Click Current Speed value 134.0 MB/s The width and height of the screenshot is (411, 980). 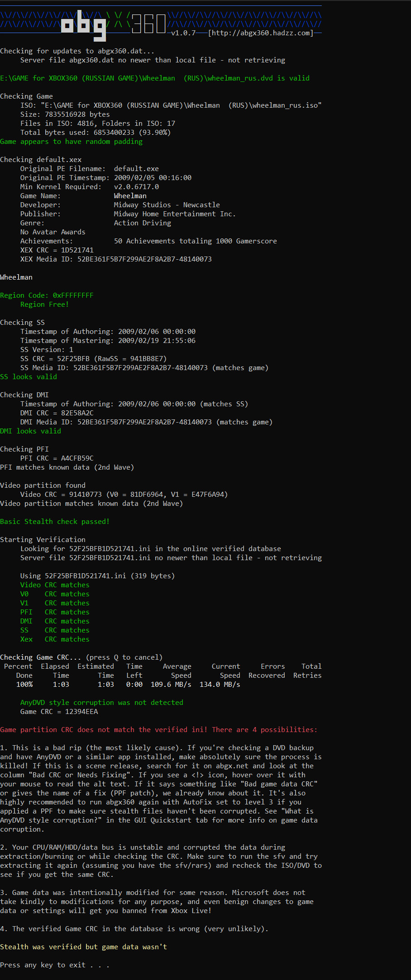tap(220, 685)
